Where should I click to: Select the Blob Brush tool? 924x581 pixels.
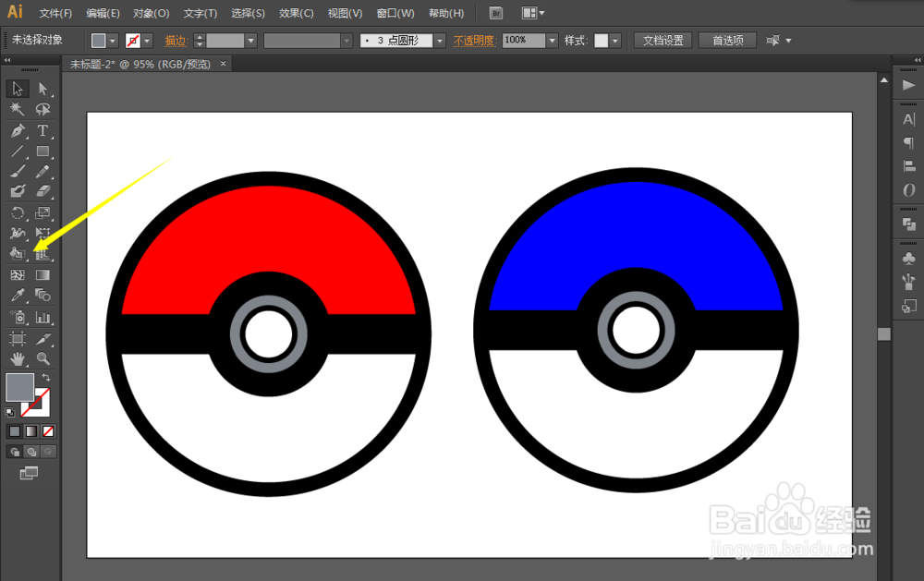click(17, 191)
